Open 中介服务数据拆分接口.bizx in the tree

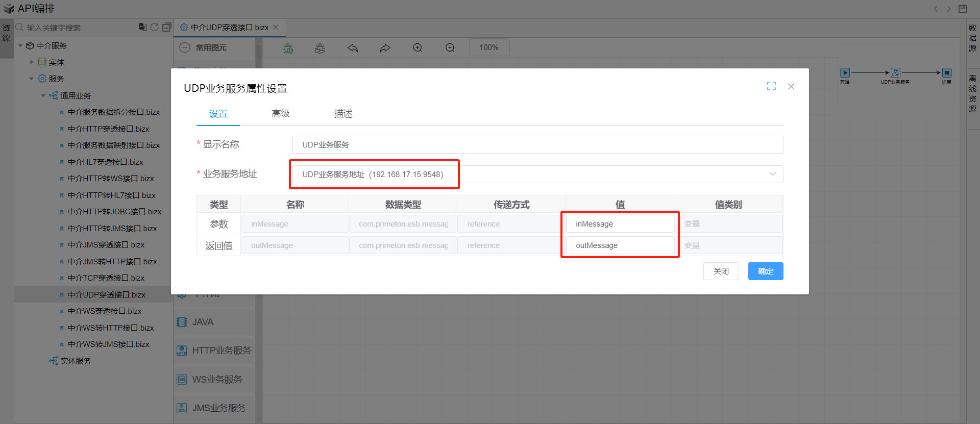(114, 112)
